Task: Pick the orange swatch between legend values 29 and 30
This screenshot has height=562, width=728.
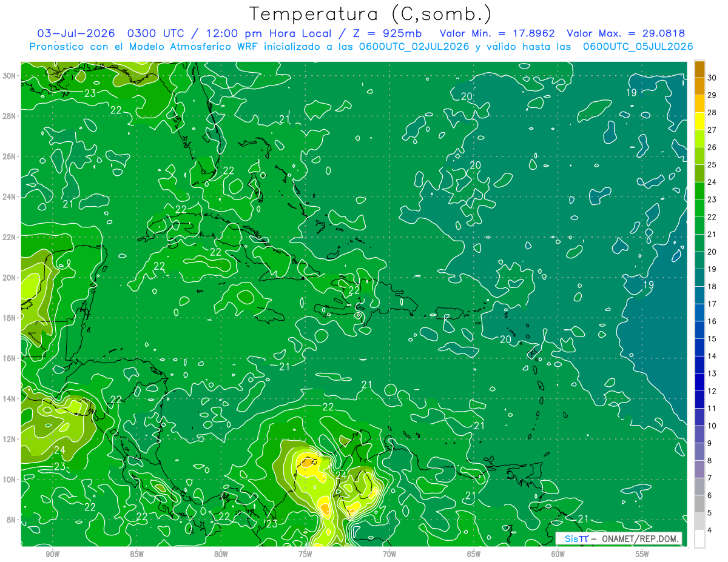Action: [x=699, y=87]
